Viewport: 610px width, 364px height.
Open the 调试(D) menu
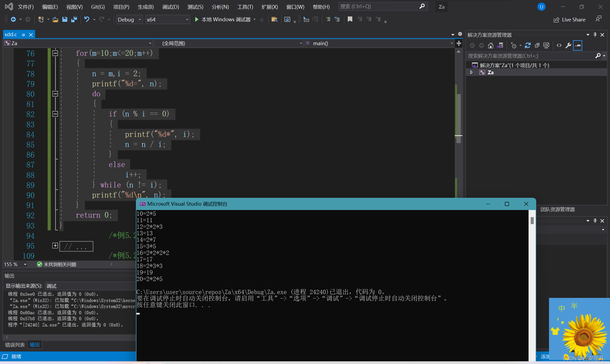(170, 7)
